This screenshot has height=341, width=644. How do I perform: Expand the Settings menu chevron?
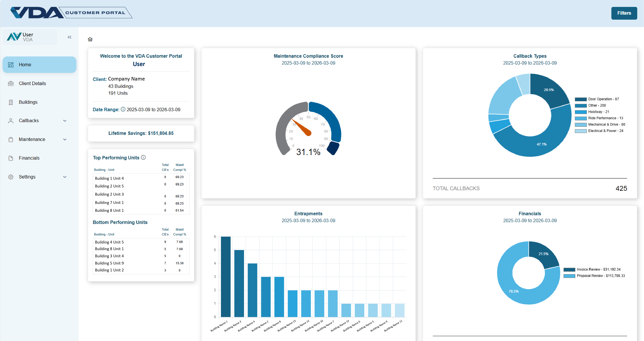[65, 177]
